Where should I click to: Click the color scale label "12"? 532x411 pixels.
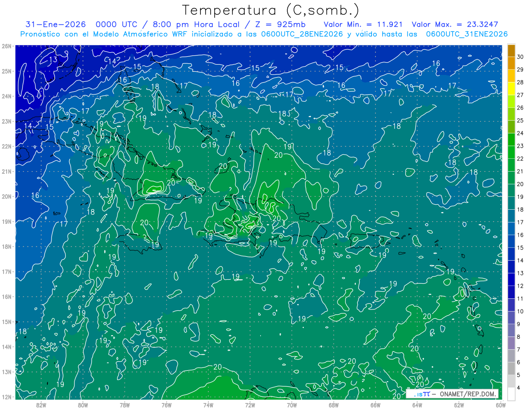tap(520, 286)
